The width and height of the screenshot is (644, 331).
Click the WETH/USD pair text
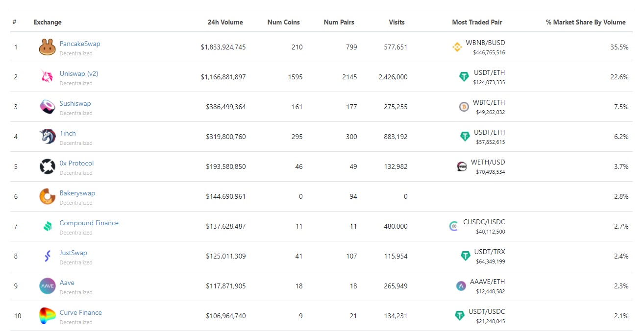(488, 162)
